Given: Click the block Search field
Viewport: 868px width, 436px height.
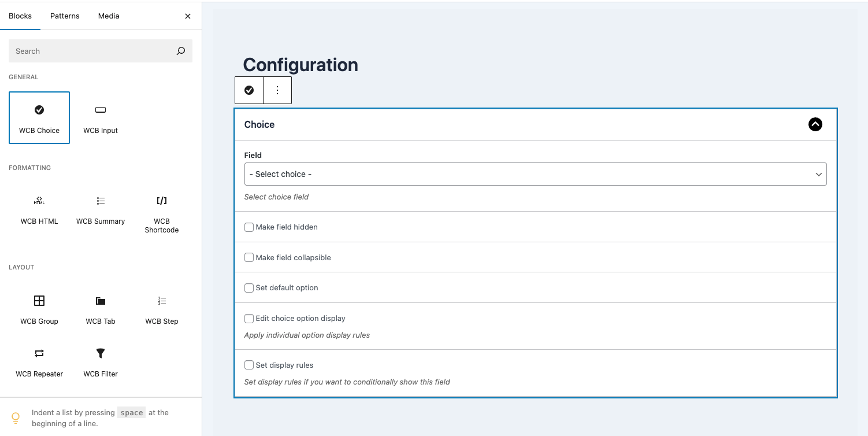Looking at the screenshot, I should 92,51.
